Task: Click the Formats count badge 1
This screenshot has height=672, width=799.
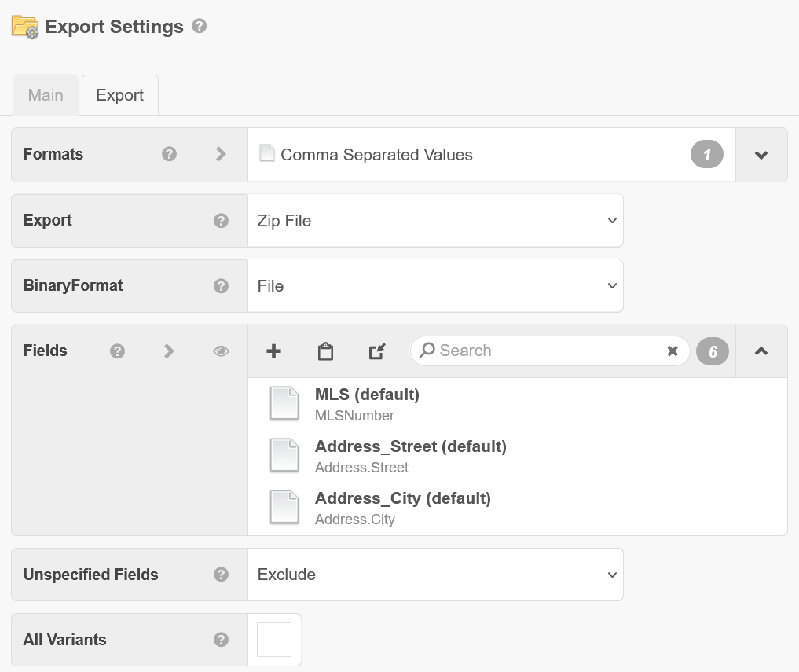Action: (707, 154)
